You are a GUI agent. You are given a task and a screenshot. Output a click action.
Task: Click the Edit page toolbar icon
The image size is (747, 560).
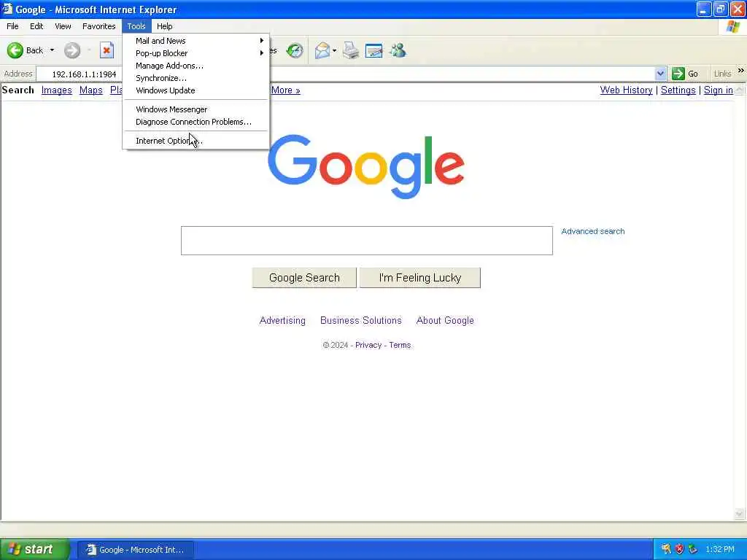pyautogui.click(x=373, y=50)
